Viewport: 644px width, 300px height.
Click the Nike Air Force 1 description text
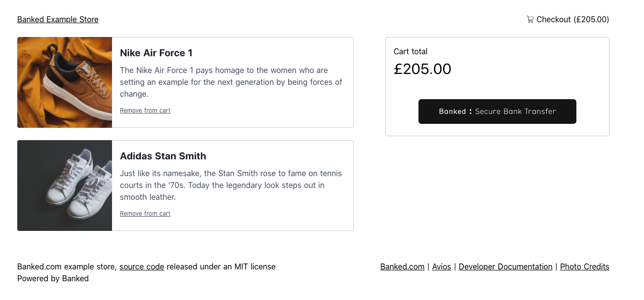(x=231, y=82)
